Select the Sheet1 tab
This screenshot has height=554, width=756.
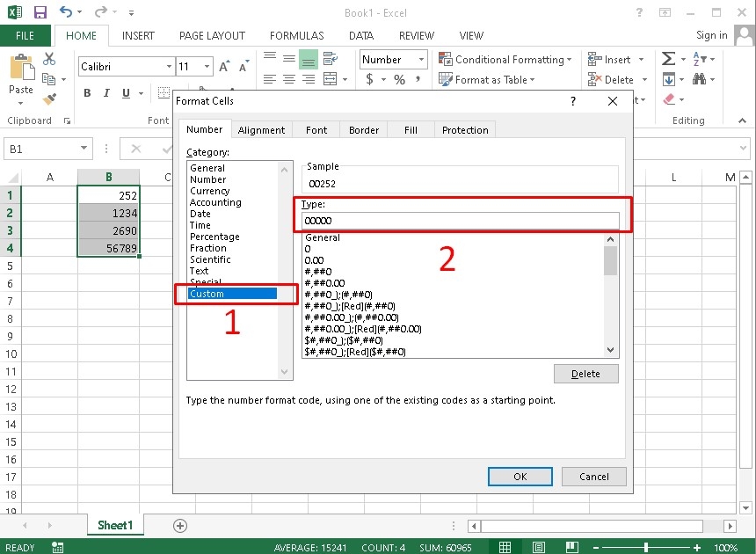(x=115, y=525)
